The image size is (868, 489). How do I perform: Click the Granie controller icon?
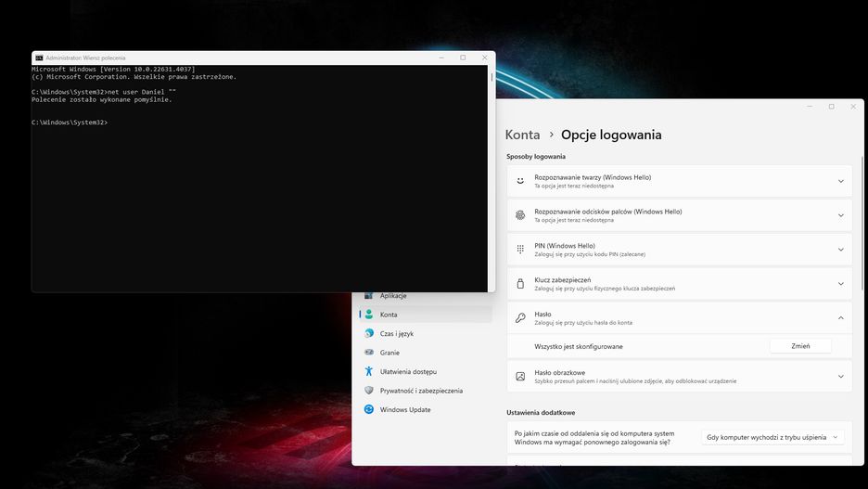click(369, 353)
